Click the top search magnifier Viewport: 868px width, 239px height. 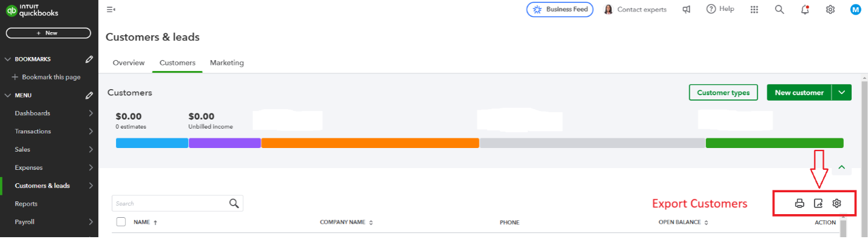tap(780, 9)
